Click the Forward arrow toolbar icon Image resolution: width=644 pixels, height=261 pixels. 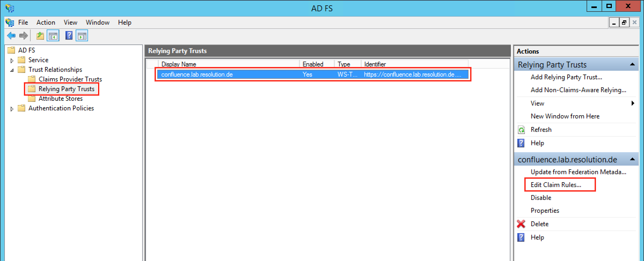click(24, 36)
